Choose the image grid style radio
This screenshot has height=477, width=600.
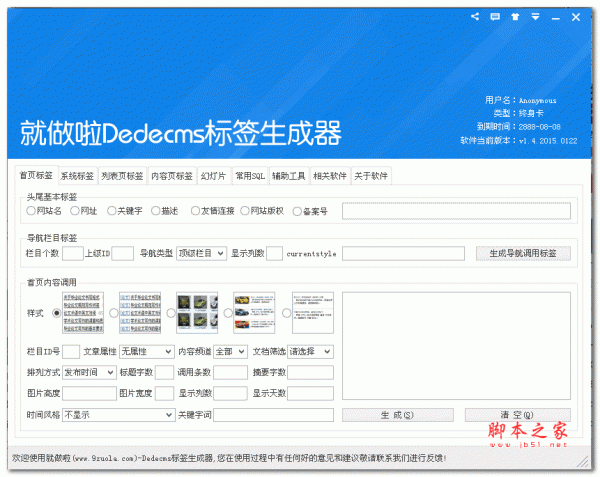[171, 313]
